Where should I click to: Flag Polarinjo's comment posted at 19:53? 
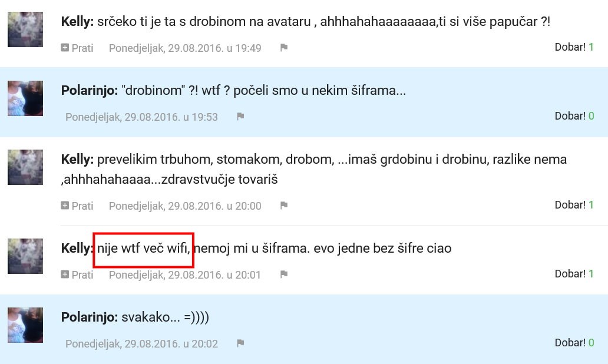[x=240, y=116]
